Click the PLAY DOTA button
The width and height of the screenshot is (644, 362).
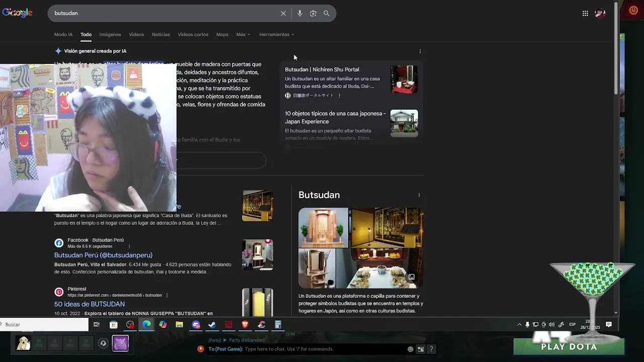pyautogui.click(x=569, y=346)
